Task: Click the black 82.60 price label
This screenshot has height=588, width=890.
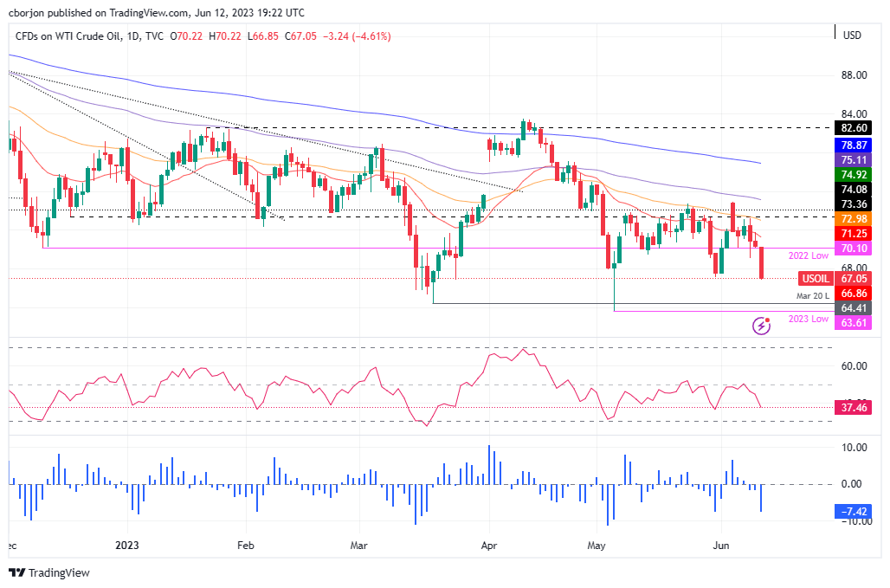Action: (852, 128)
